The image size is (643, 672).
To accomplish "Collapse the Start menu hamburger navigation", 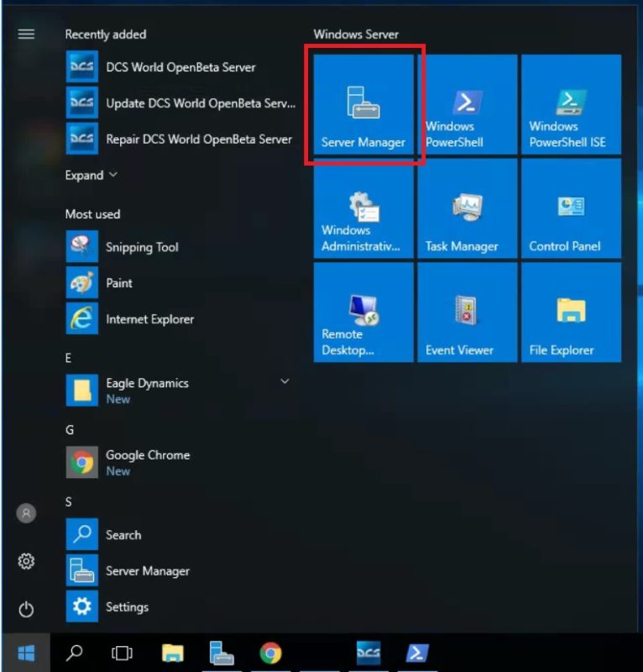I will (27, 34).
